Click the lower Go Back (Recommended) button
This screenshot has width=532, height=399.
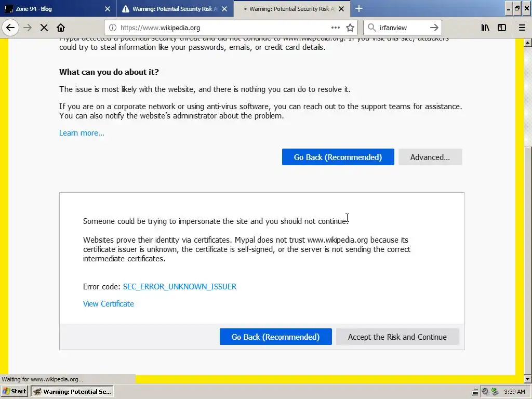(275, 337)
